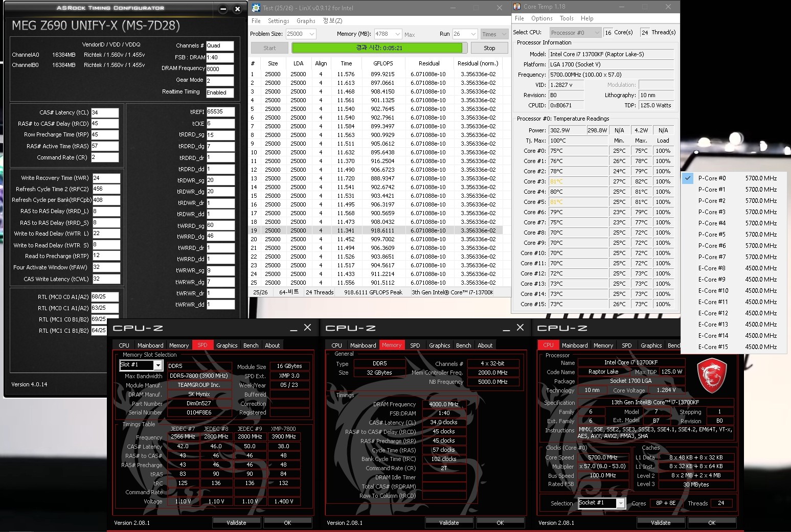Screen dimensions: 791x532
Task: Open the Graphs menu in LinX
Action: pyautogui.click(x=306, y=21)
